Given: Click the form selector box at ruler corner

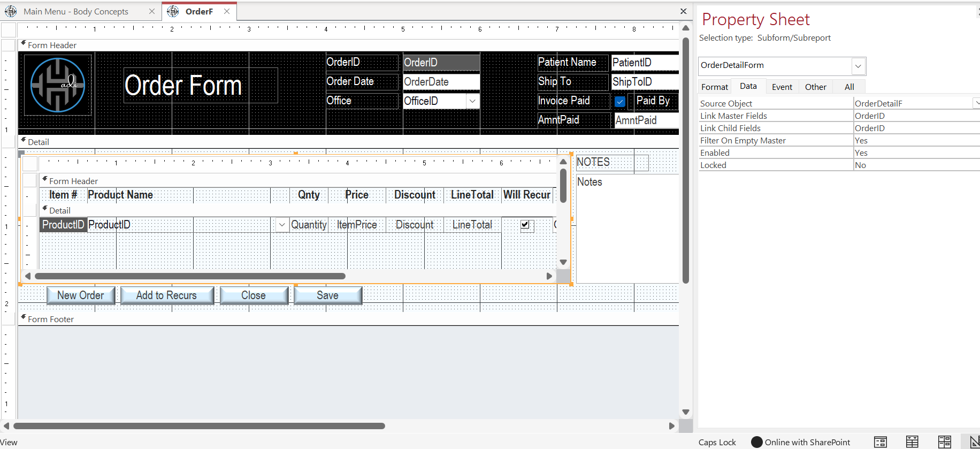Looking at the screenshot, I should 9,29.
